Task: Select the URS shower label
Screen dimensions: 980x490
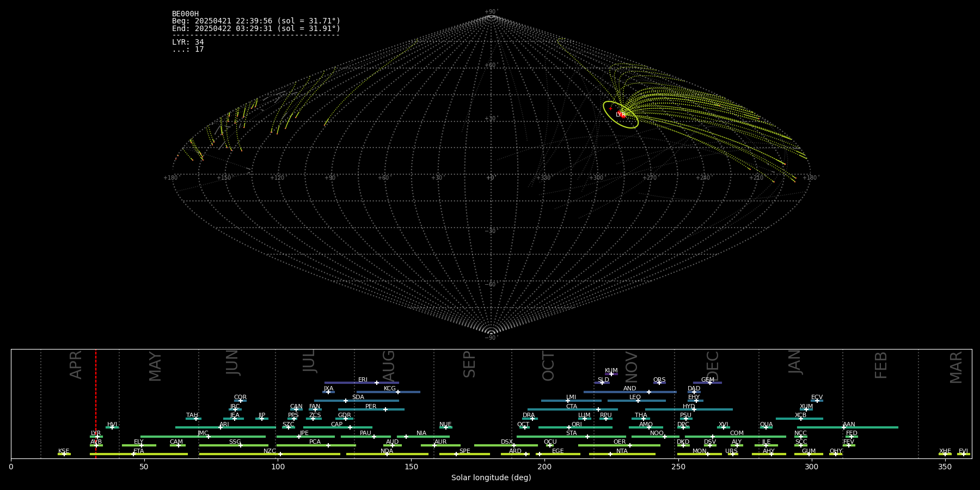Action: [731, 451]
